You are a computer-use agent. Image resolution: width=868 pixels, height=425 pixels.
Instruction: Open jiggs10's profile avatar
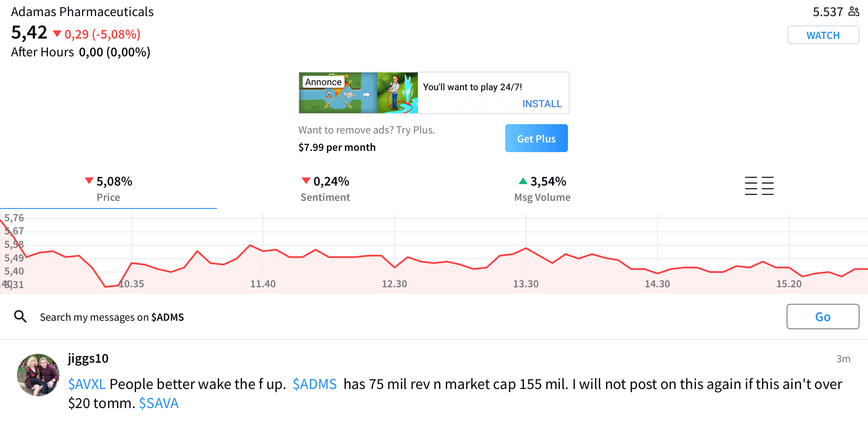[38, 375]
